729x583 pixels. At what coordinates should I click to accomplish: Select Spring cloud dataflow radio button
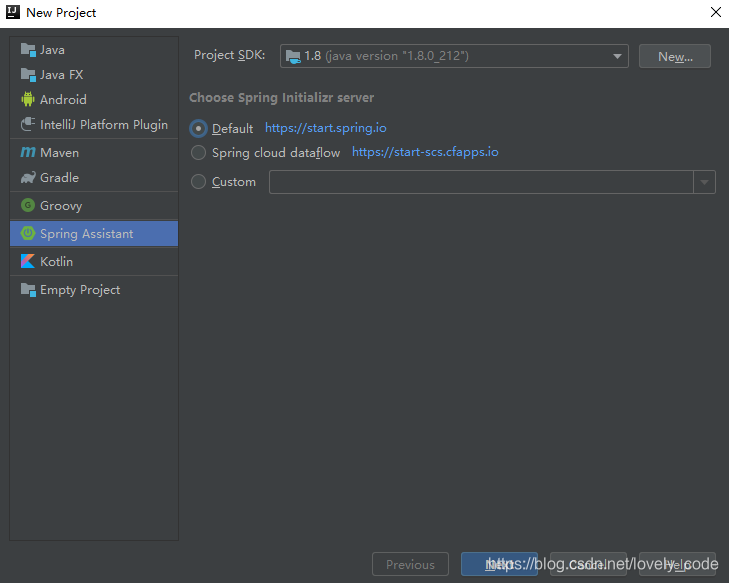point(199,152)
